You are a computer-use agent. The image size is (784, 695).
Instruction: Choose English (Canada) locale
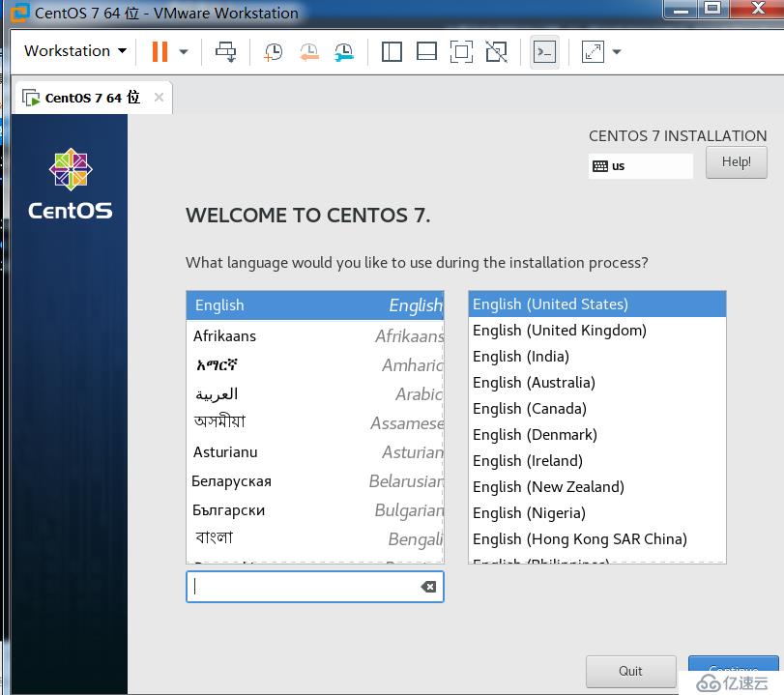(597, 409)
